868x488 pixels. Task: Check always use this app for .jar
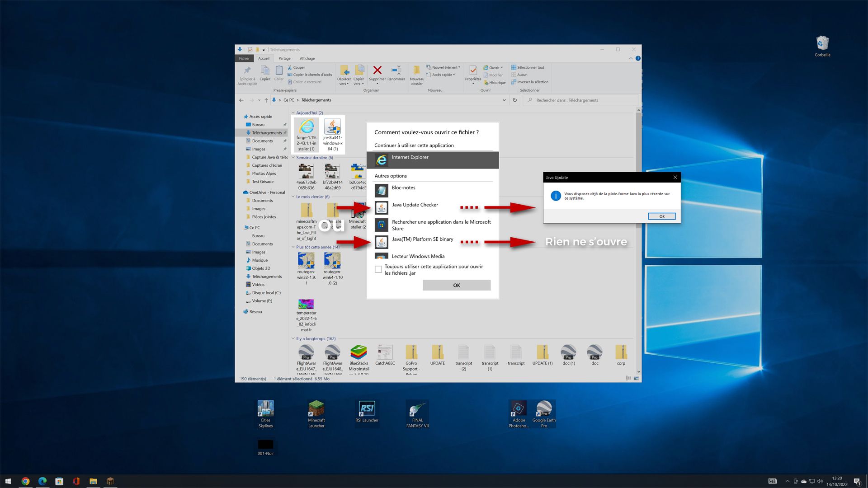coord(378,270)
